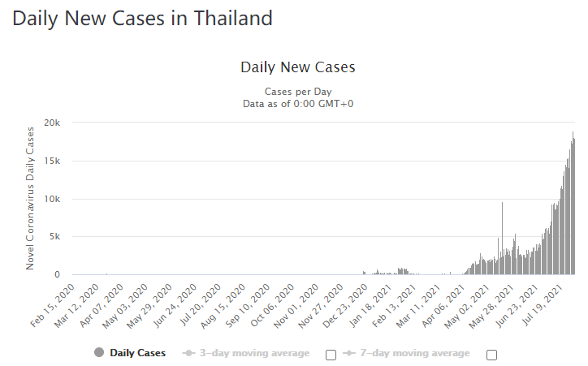Click the 20k y-axis label
588x366 pixels.
52,123
